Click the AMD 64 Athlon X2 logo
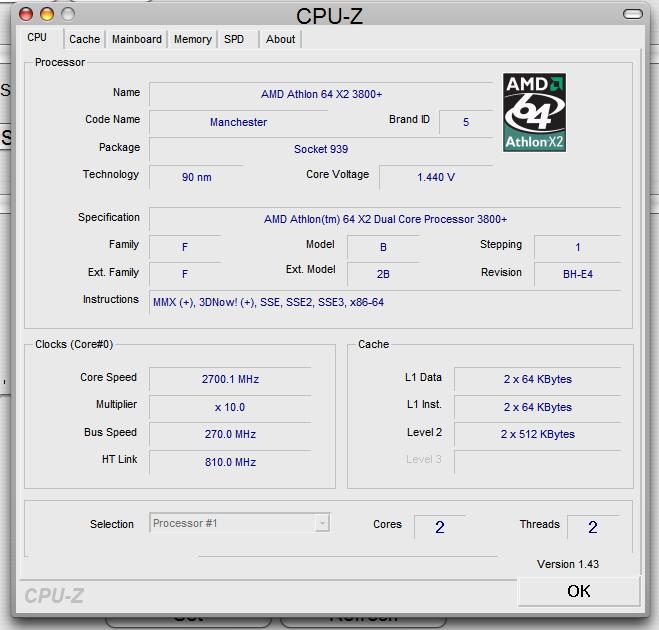659x630 pixels. tap(534, 112)
